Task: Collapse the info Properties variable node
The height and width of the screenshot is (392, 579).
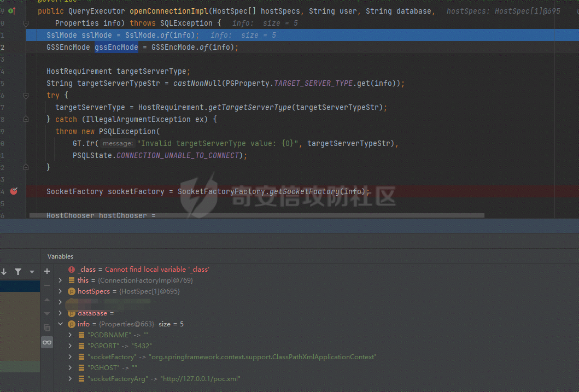Action: 61,324
